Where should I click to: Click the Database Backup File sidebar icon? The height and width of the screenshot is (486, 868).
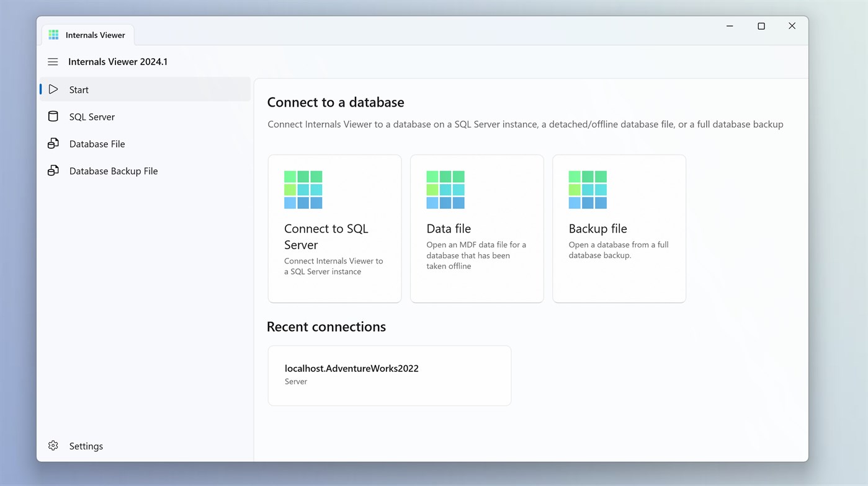coord(53,170)
